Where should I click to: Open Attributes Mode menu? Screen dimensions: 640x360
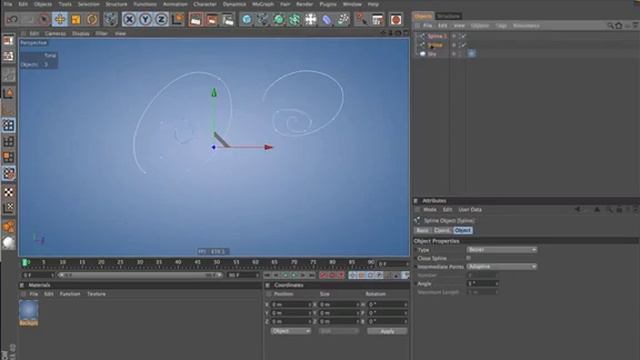pyautogui.click(x=429, y=209)
